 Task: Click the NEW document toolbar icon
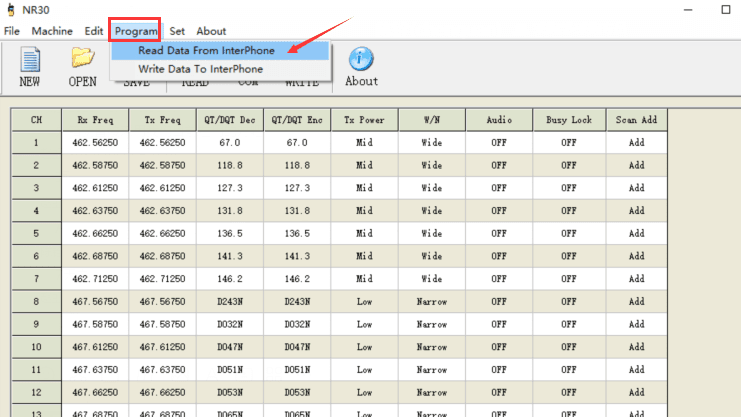30,62
